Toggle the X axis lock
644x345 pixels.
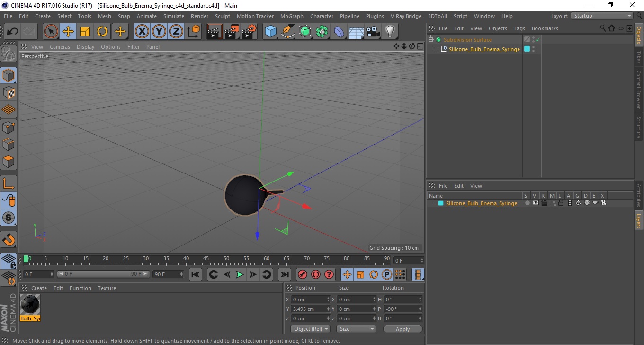pos(142,32)
